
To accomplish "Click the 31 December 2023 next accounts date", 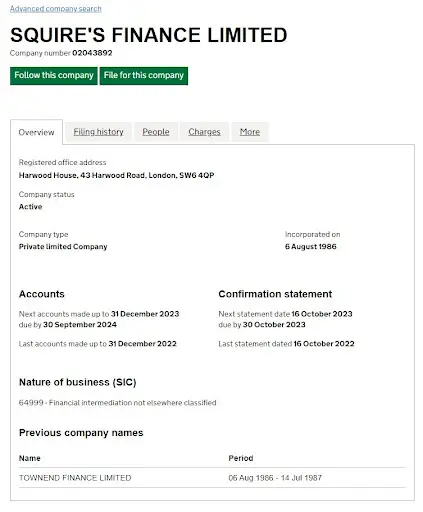I will [x=145, y=314].
